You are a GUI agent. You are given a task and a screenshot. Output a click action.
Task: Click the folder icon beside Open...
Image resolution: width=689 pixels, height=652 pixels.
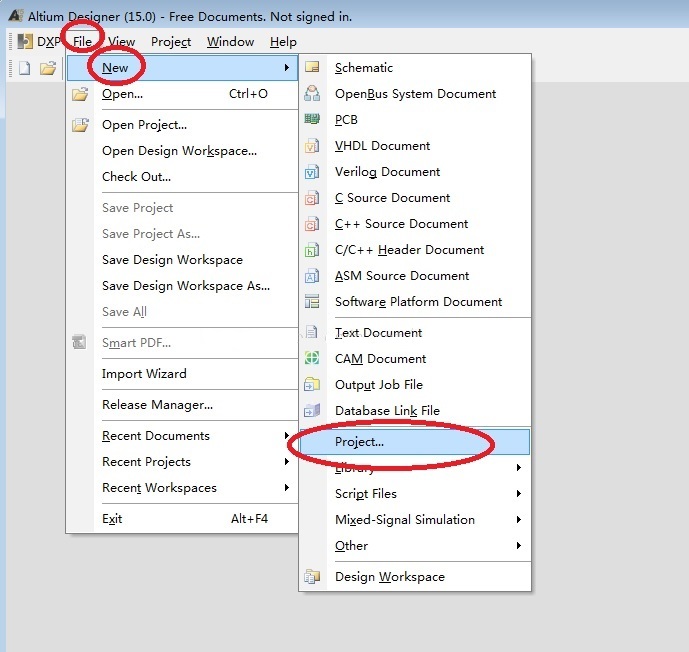80,94
